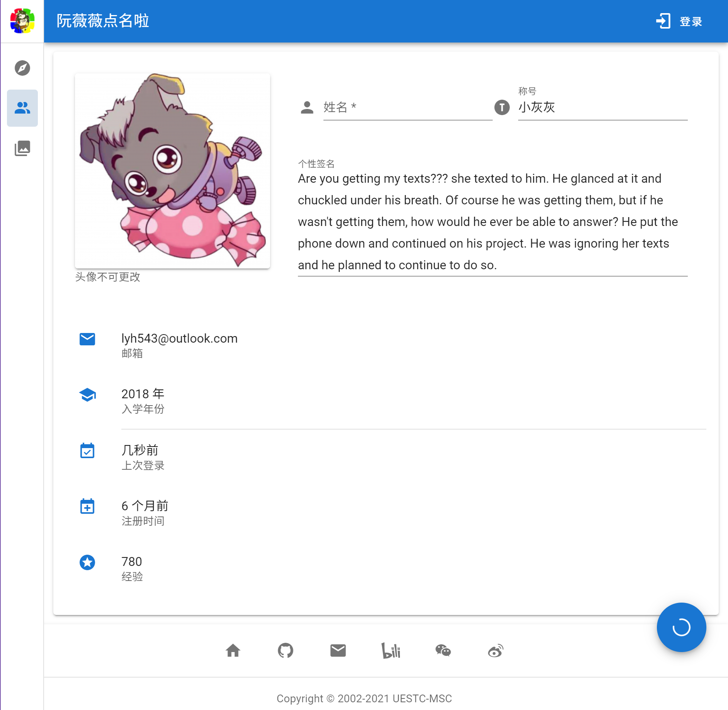Open the compass explore sidebar icon

(22, 68)
